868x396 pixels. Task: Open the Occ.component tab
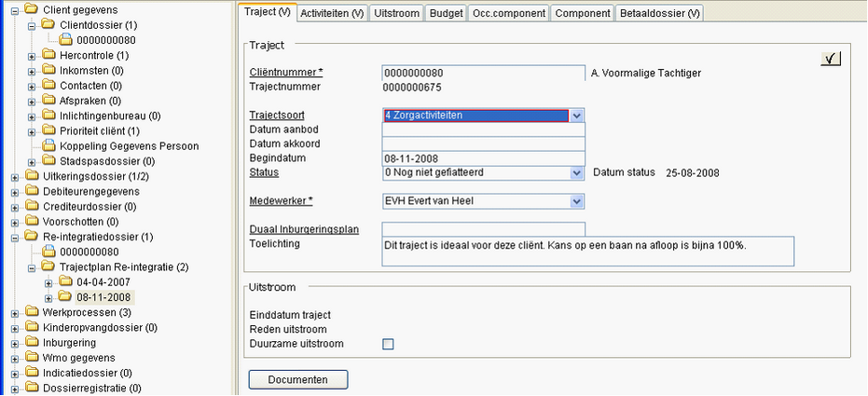pos(509,13)
